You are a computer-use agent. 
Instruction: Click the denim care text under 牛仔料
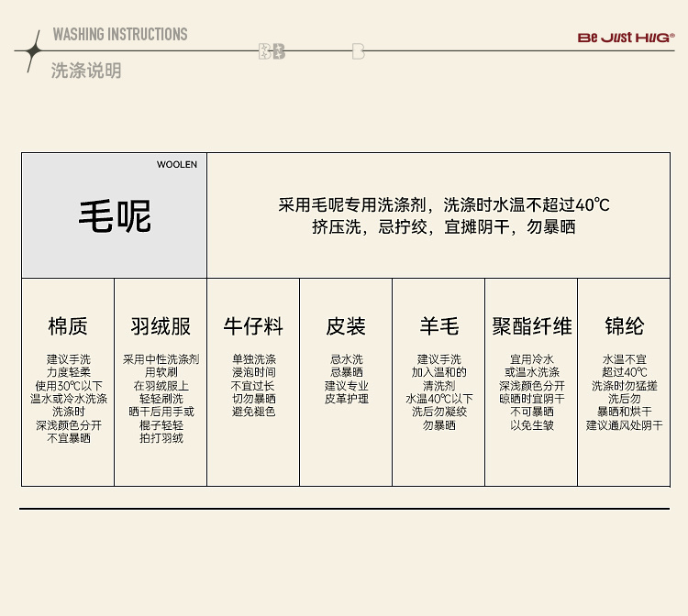(x=253, y=386)
